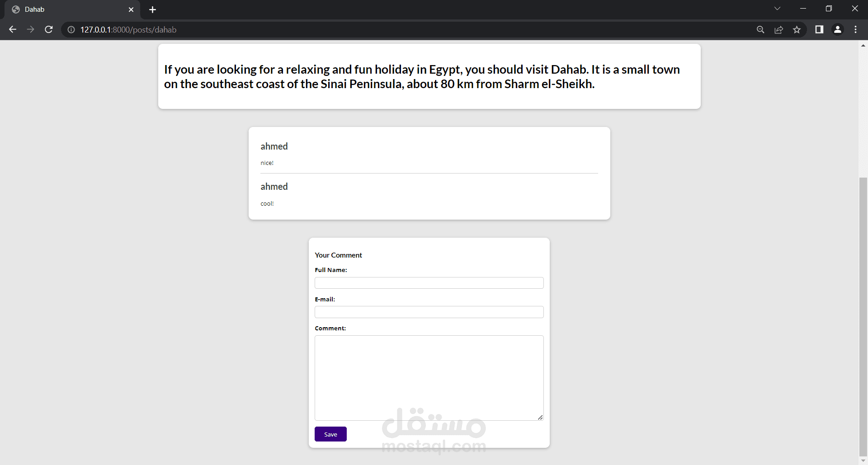Click inside the Comment text area

pos(429,378)
